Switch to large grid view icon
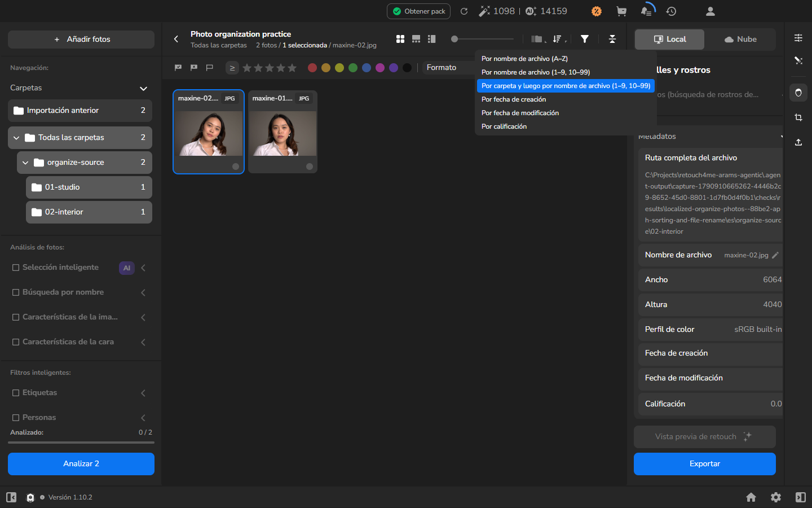This screenshot has width=812, height=508. pyautogui.click(x=400, y=39)
